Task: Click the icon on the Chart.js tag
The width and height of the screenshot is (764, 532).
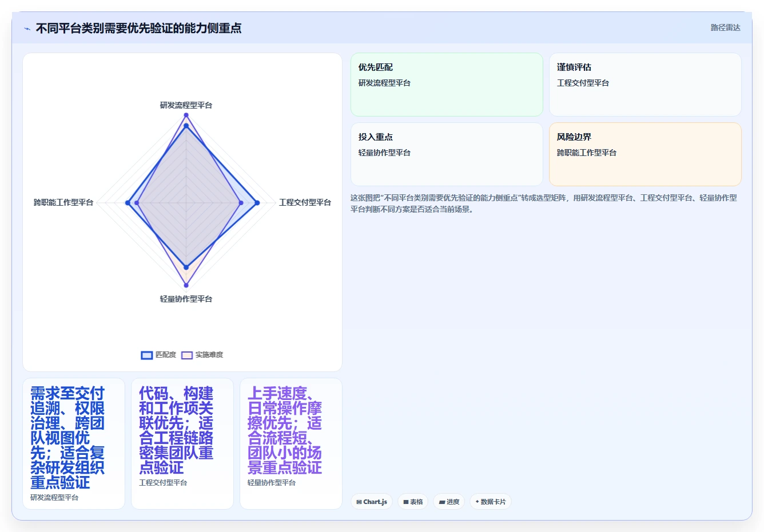Action: coord(359,502)
